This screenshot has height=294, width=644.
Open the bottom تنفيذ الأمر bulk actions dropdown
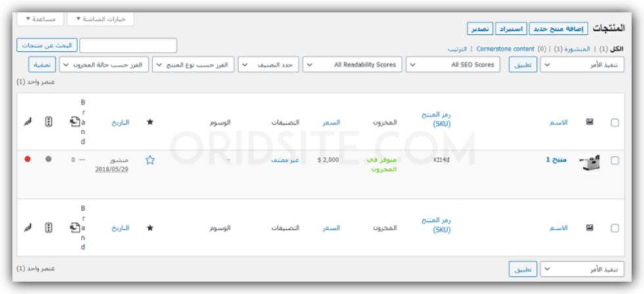tap(582, 270)
